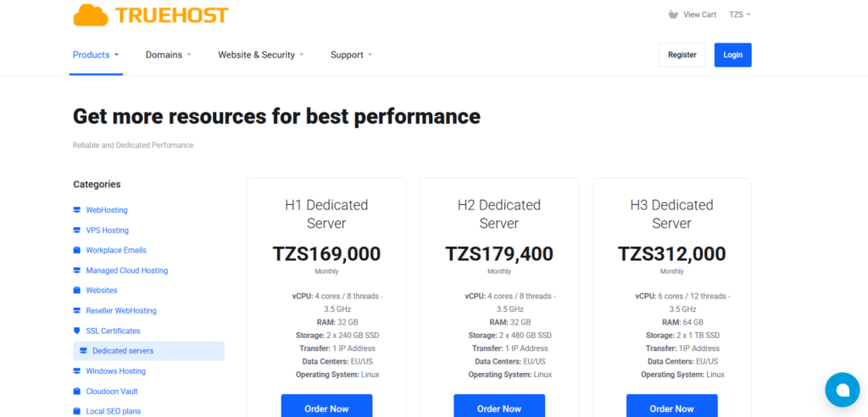
Task: Click the Managed Cloud Hosting icon
Action: [x=77, y=270]
